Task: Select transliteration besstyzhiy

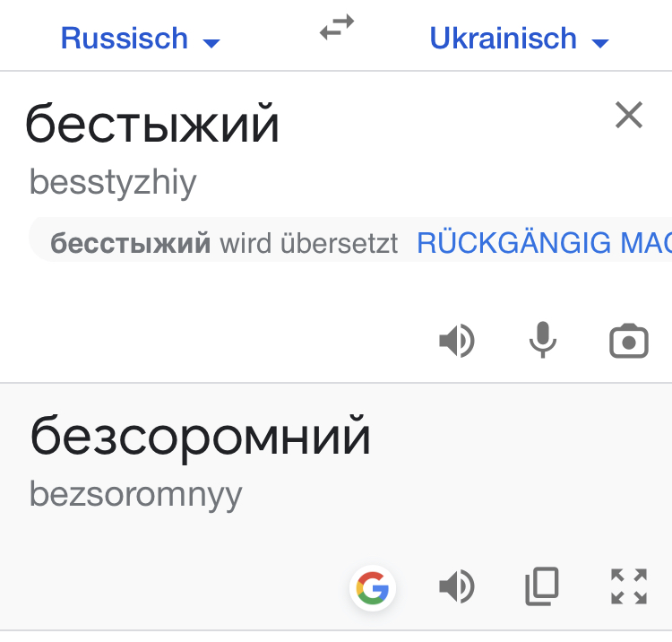Action: coord(113,183)
